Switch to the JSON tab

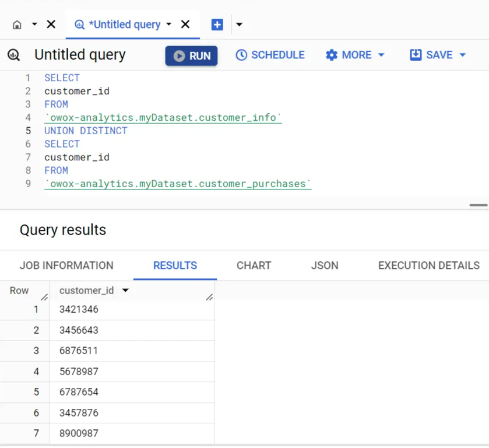tap(325, 265)
